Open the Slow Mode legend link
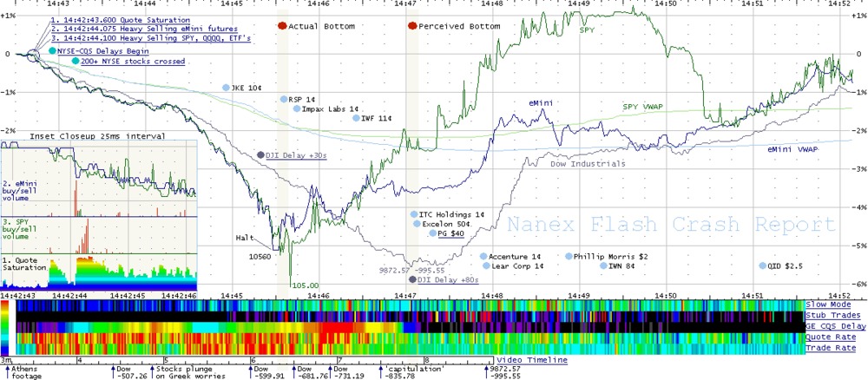Image resolution: width=868 pixels, height=380 pixels. 828,305
